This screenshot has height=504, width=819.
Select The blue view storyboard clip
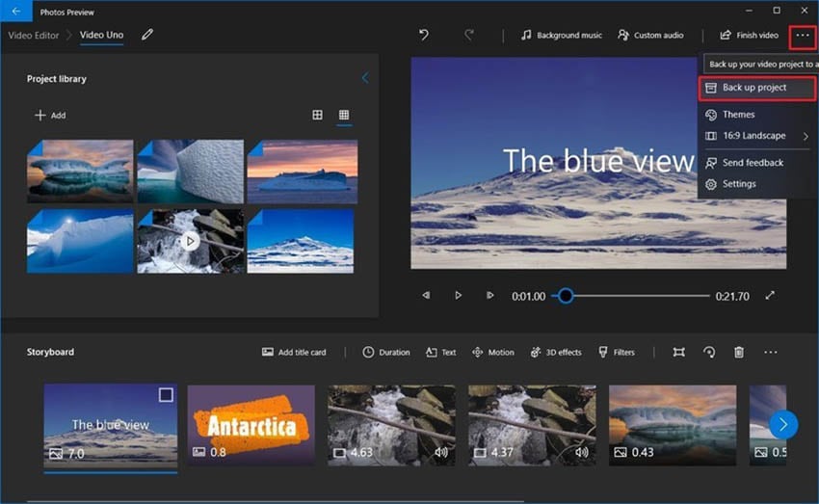tap(110, 425)
